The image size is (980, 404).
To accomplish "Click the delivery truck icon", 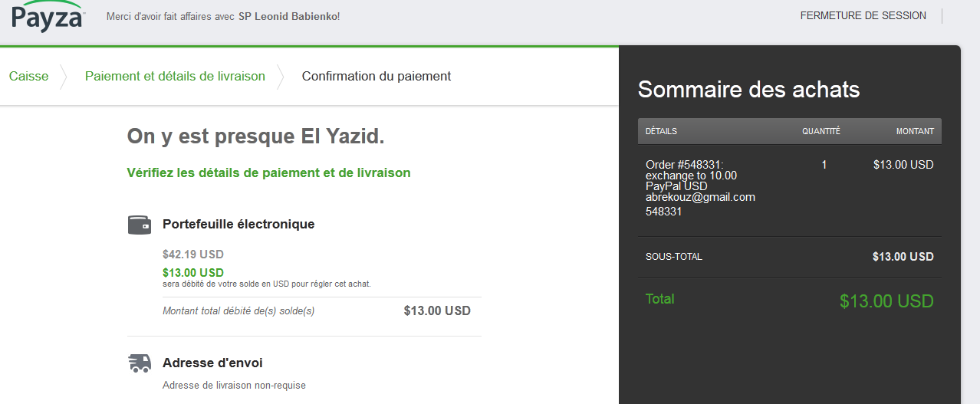I will click(139, 363).
